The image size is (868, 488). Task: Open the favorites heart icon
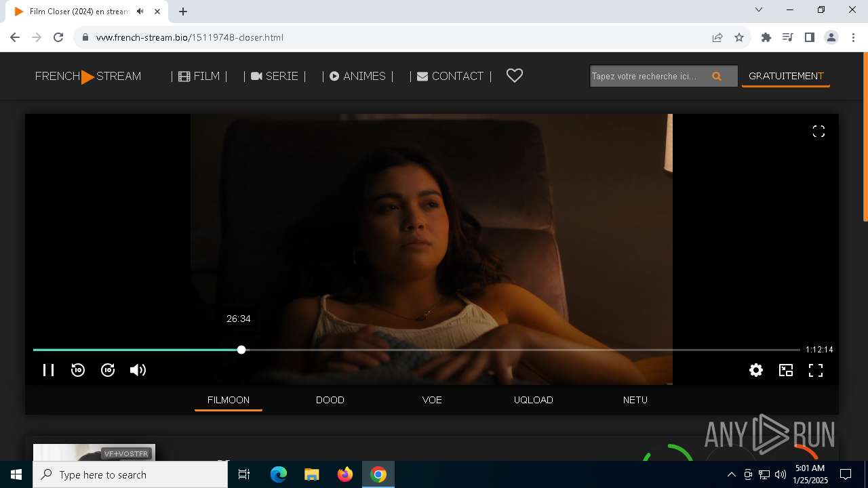coord(515,76)
